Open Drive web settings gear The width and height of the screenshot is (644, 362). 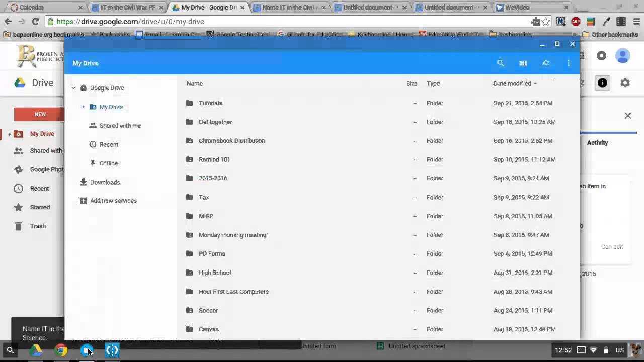pyautogui.click(x=625, y=83)
